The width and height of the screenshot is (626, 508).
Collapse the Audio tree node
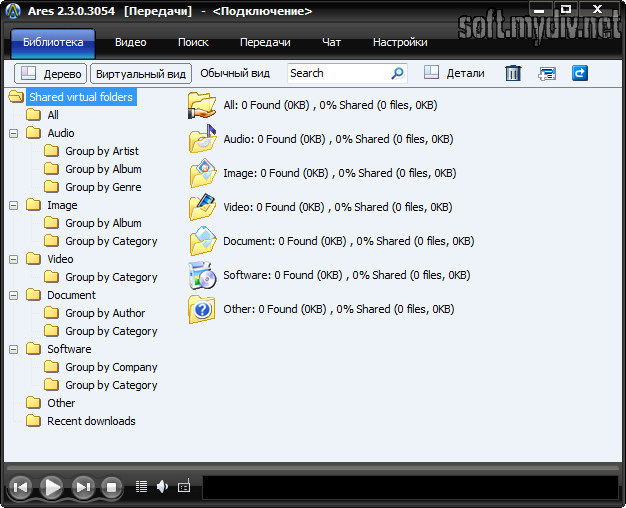pyautogui.click(x=14, y=133)
